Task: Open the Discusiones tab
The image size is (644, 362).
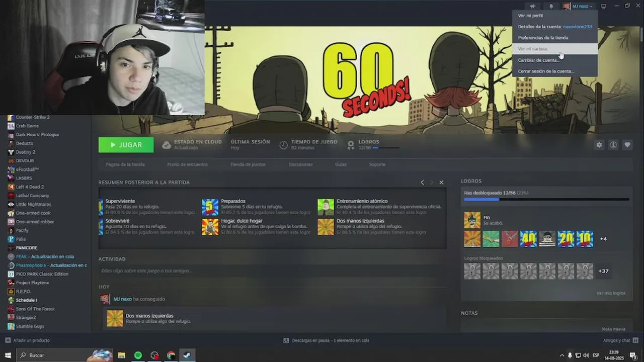Action: point(300,164)
